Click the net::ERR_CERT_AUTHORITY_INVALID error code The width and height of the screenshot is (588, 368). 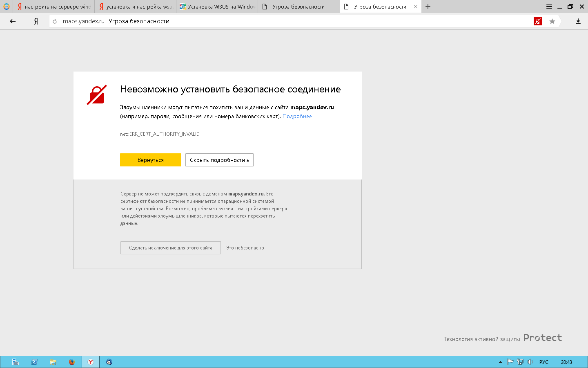click(160, 134)
